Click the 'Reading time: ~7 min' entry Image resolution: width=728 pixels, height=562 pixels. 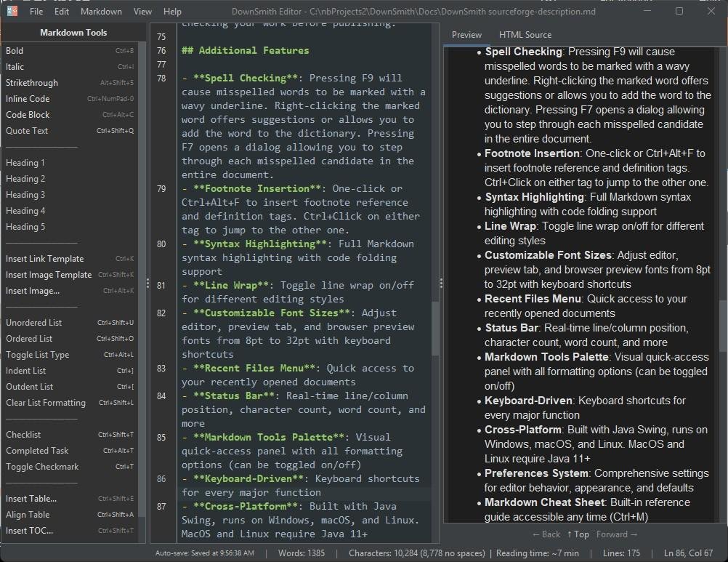pos(537,553)
